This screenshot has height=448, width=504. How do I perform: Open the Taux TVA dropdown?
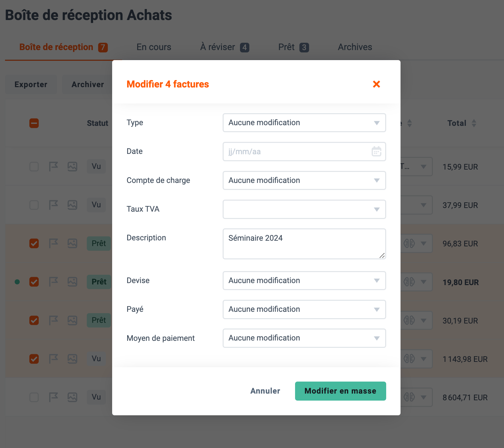(x=304, y=209)
